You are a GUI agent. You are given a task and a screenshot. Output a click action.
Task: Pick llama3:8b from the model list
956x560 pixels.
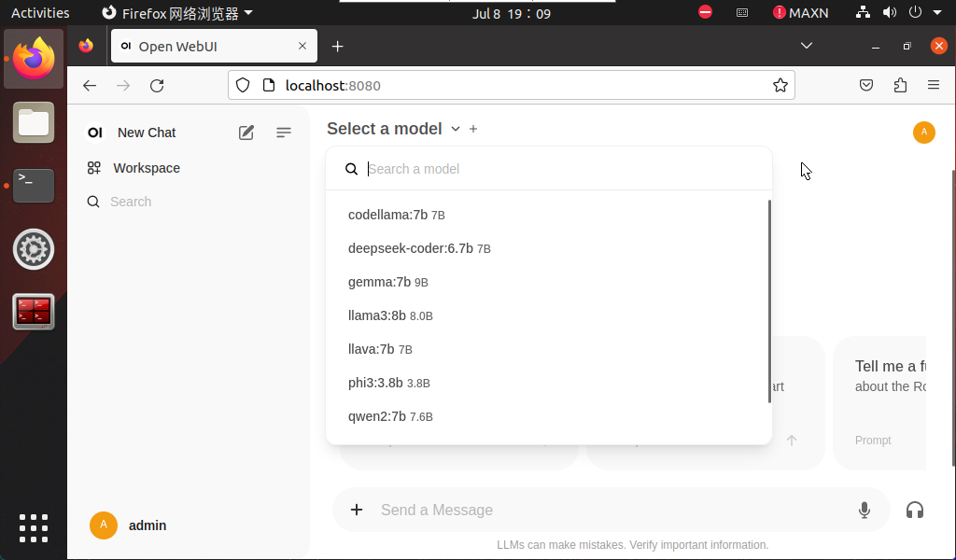tap(377, 315)
